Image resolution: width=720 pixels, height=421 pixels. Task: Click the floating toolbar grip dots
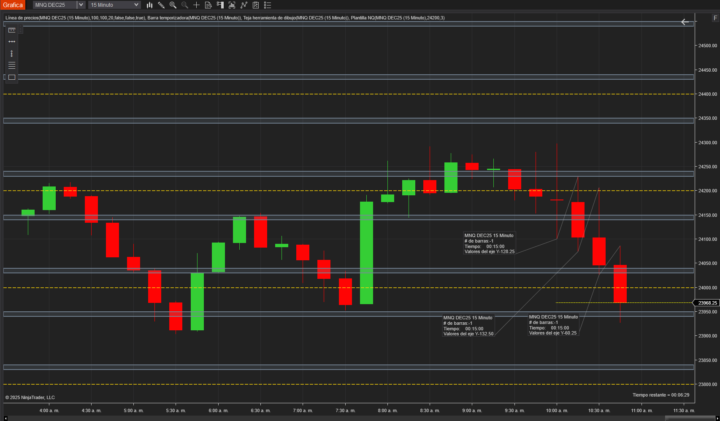(x=21, y=30)
